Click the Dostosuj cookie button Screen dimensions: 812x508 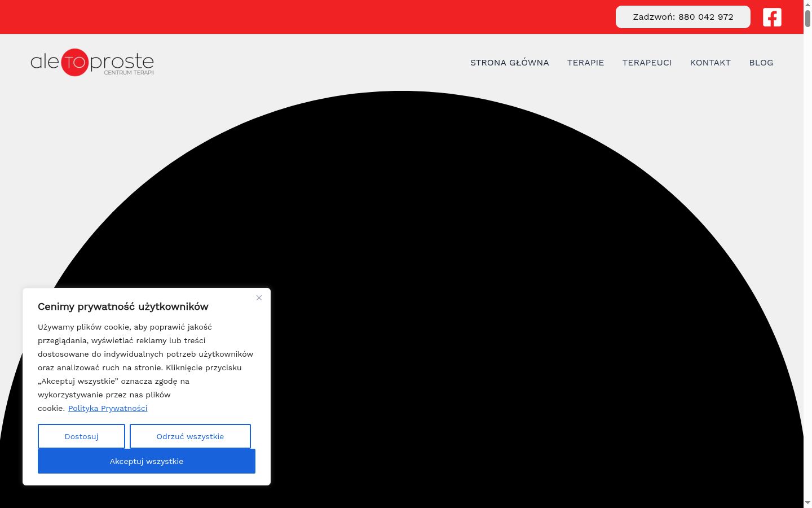pyautogui.click(x=81, y=436)
